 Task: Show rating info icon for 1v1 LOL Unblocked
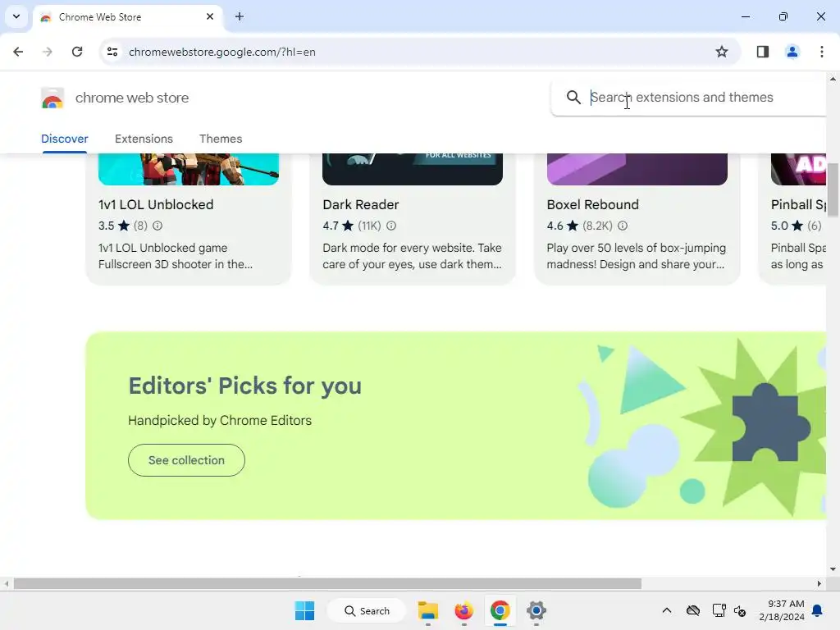[157, 226]
